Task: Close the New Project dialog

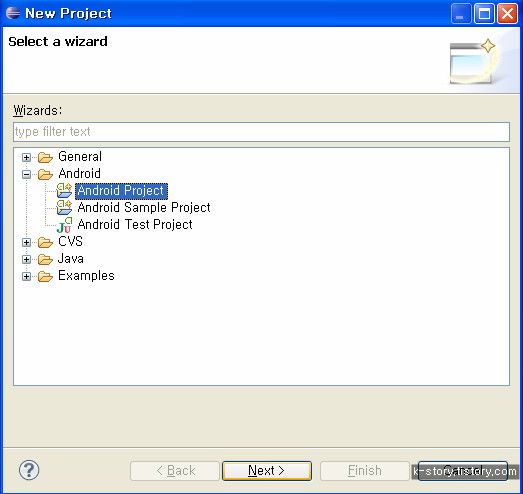Action: tap(507, 14)
